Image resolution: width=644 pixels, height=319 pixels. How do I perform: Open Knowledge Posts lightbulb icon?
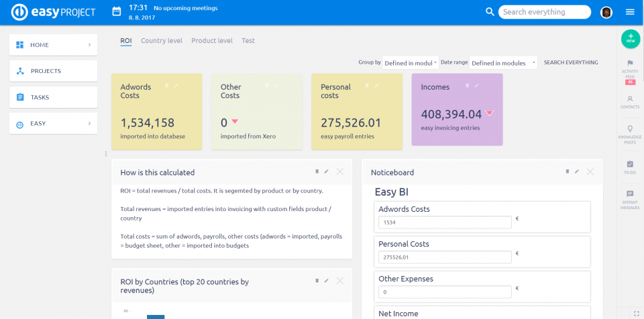[x=630, y=129]
